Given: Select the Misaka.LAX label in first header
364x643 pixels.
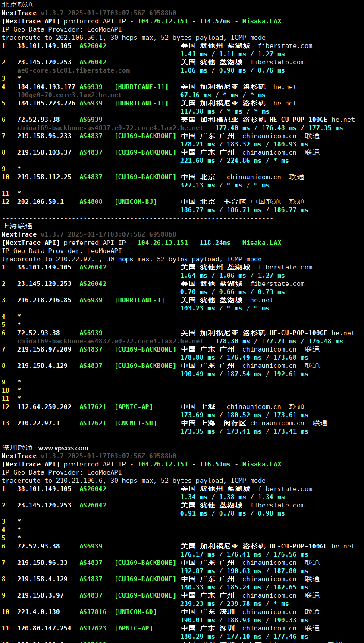Looking at the screenshot, I should 262,21.
